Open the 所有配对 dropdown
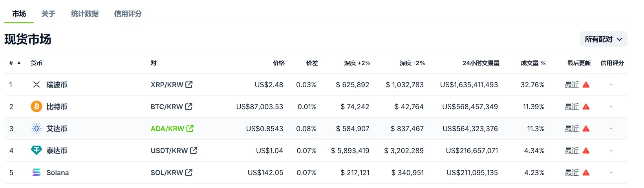This screenshot has width=644, height=188. pyautogui.click(x=604, y=39)
